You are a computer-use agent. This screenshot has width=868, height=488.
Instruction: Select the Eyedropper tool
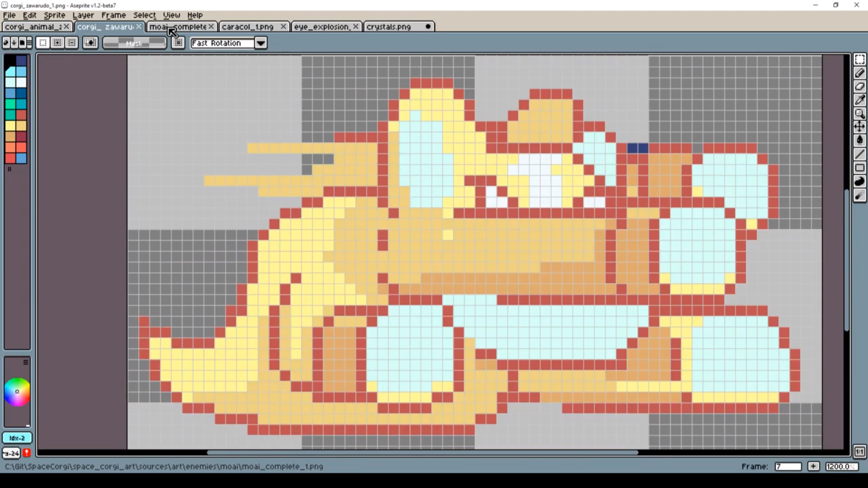859,100
